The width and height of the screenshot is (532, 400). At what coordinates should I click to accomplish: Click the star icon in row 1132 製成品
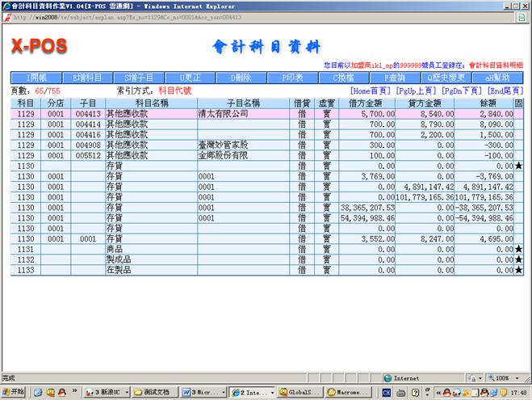518,260
